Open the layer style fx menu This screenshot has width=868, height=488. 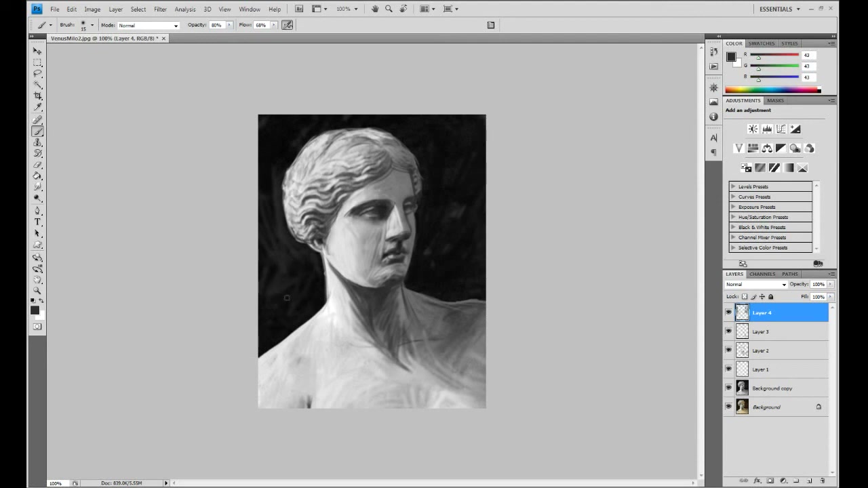tap(757, 481)
